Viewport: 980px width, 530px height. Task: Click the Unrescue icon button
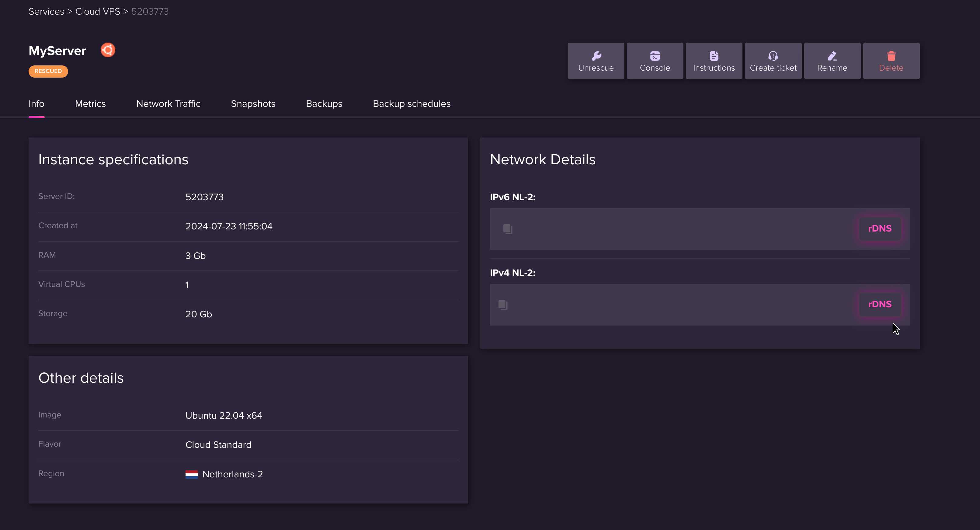(x=596, y=60)
